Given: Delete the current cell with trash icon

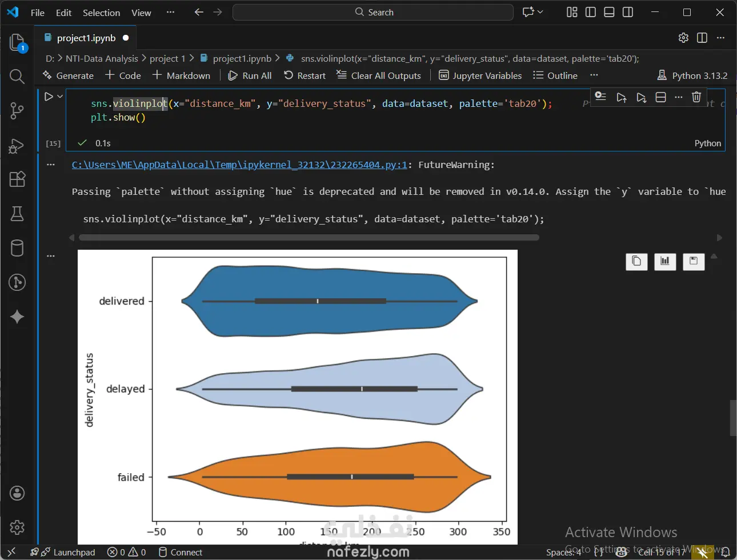Looking at the screenshot, I should click(696, 97).
